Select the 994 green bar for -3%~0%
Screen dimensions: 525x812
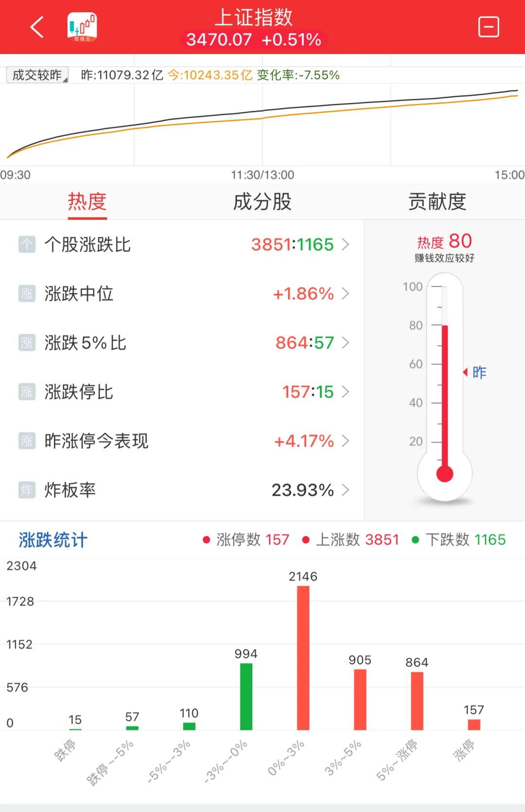click(x=246, y=696)
